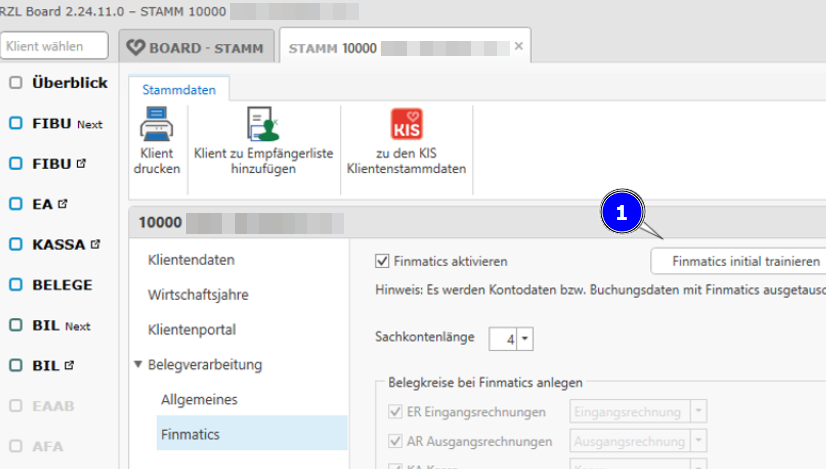826x469 pixels.
Task: Collapse the Belegverarbeitung tree node
Action: pyautogui.click(x=138, y=365)
